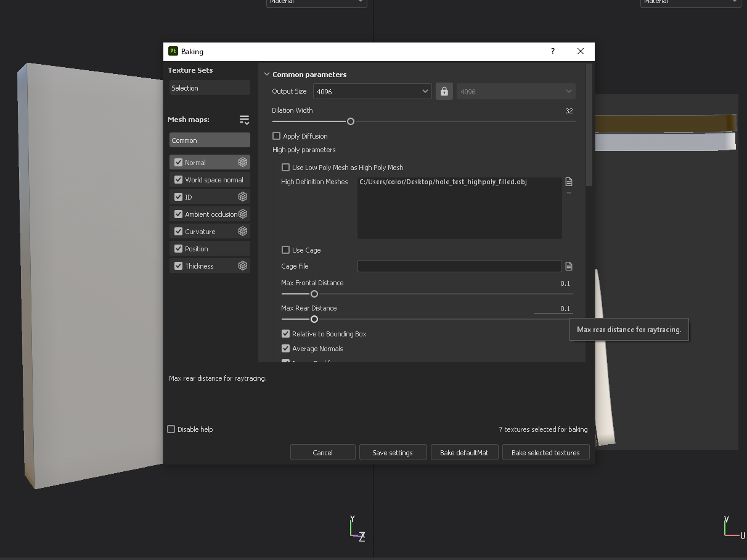
Task: Open the Material dropdown in left viewport
Action: (316, 2)
